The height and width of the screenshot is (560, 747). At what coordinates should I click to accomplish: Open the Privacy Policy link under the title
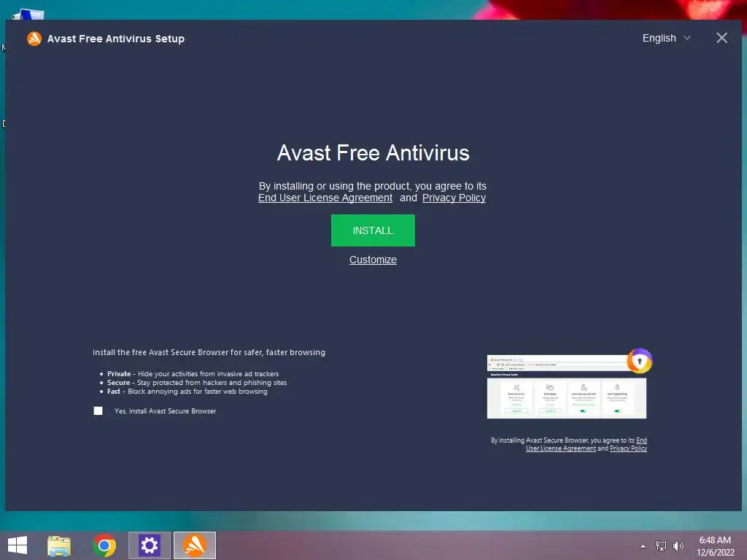454,198
